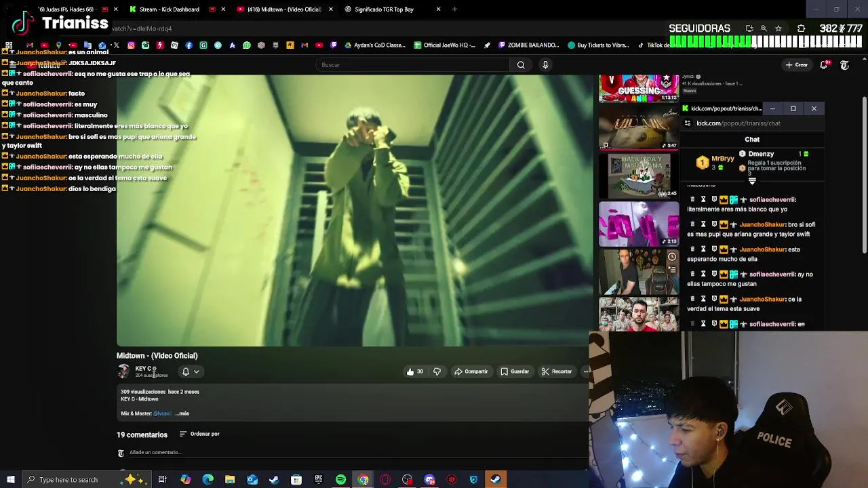Open more actions ellipsis beside Recortar

tap(587, 371)
